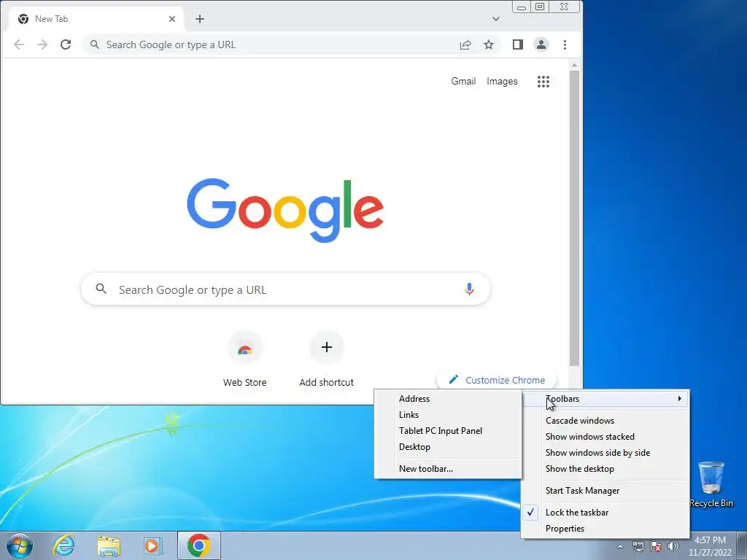The image size is (747, 560).
Task: Show hidden tray icons arrow
Action: pyautogui.click(x=620, y=546)
